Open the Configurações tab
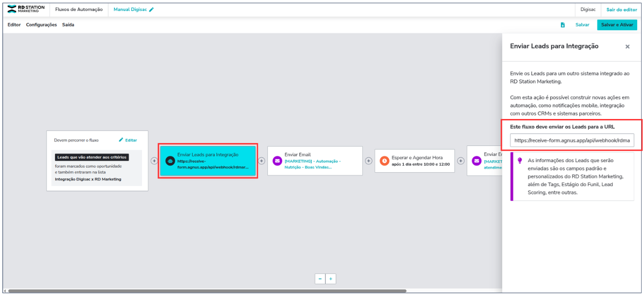This screenshot has width=644, height=296. [x=41, y=25]
